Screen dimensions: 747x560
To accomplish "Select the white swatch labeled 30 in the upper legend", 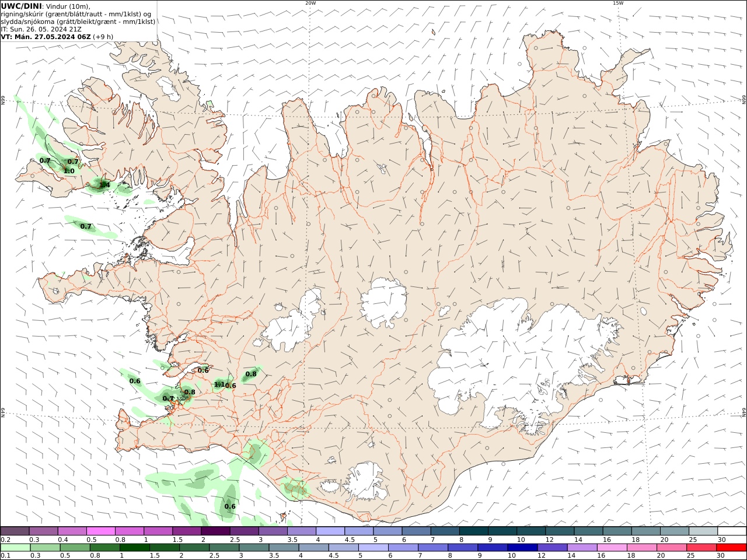I will point(732,531).
